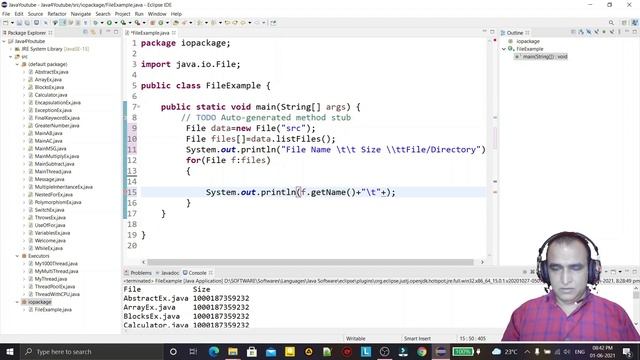
Task: Select MyThread.java under Executors
Action: (x=50, y=279)
